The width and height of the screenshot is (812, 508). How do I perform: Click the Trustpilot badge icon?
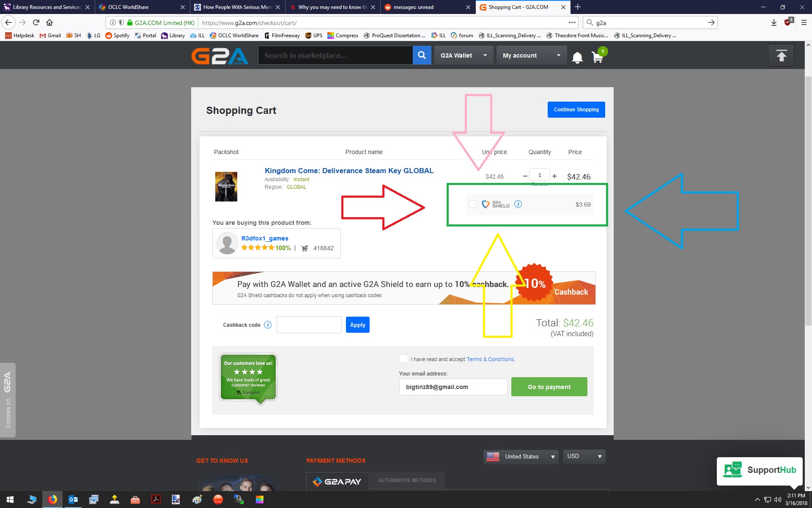click(248, 378)
